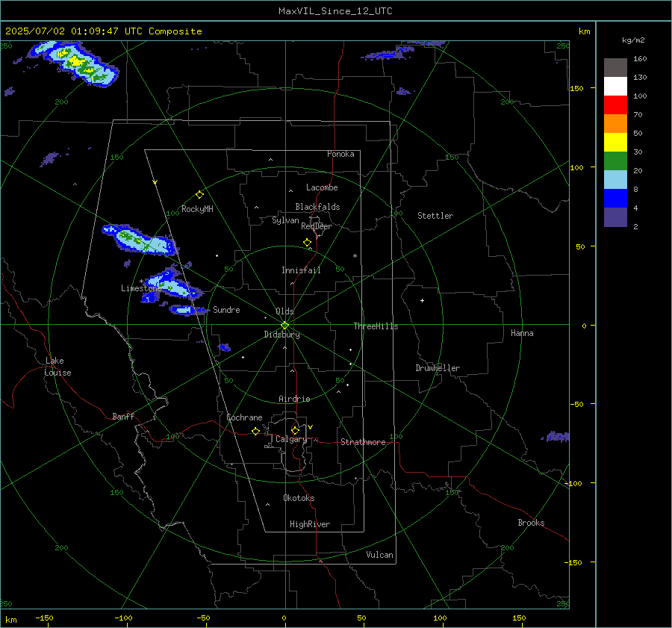The height and width of the screenshot is (628, 672).
Task: Click the Strathmore label
Action: click(x=363, y=442)
